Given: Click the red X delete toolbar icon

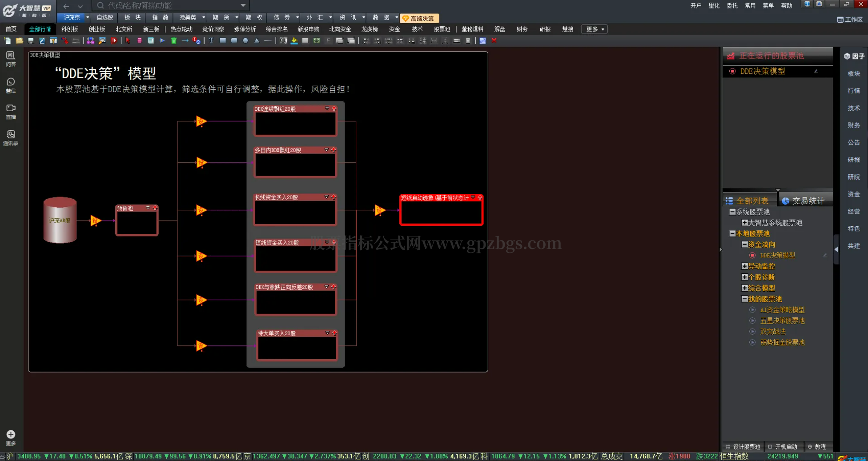Looking at the screenshot, I should click(494, 40).
